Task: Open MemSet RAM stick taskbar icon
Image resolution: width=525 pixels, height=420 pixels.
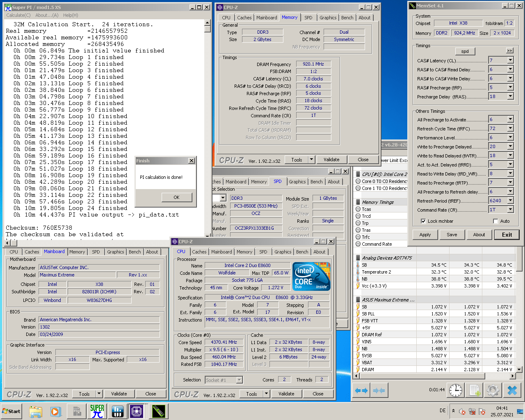Action: click(158, 411)
